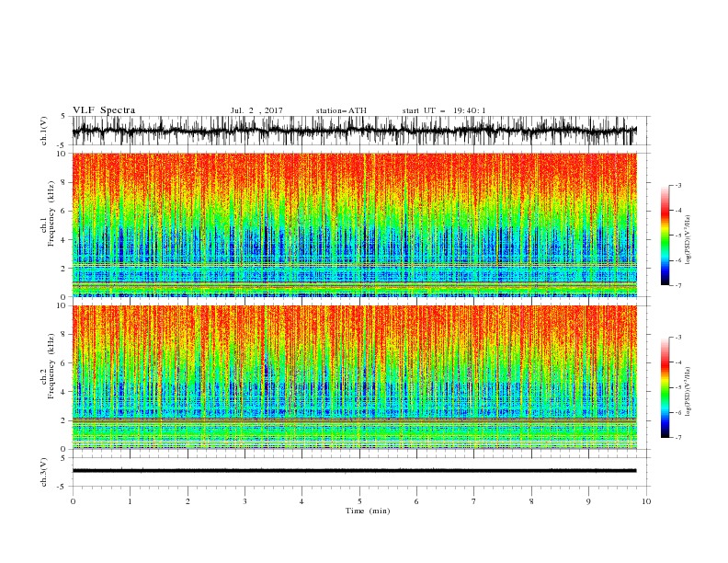Viewport: 728px width, 563px height.
Task: Click the ch.1 voltage waveform trace
Action: [x=354, y=131]
